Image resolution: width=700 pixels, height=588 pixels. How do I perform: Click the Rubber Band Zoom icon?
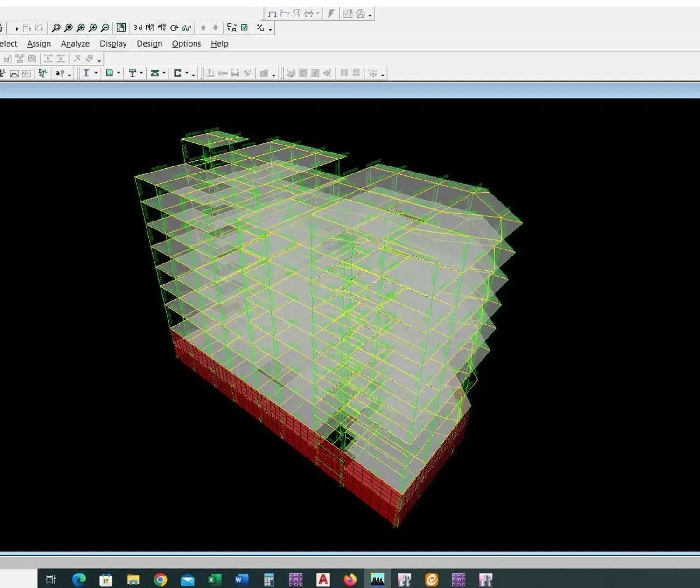pyautogui.click(x=56, y=28)
